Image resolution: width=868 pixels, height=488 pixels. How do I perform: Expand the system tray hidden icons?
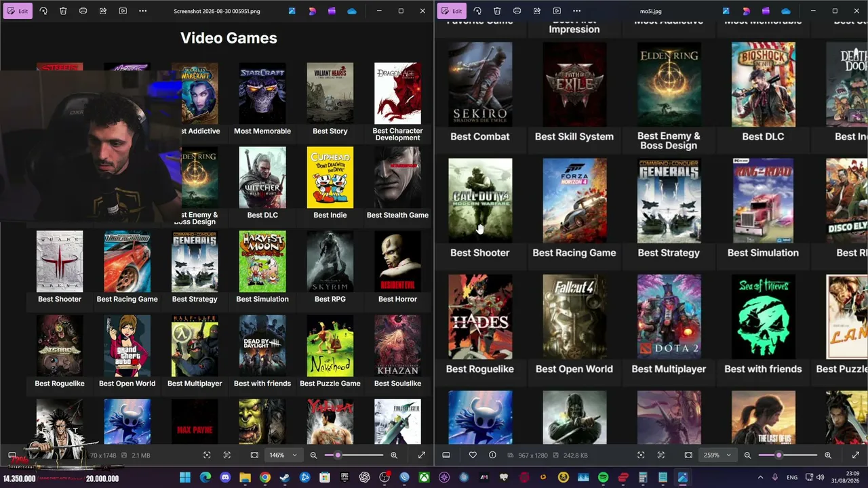pyautogui.click(x=760, y=478)
